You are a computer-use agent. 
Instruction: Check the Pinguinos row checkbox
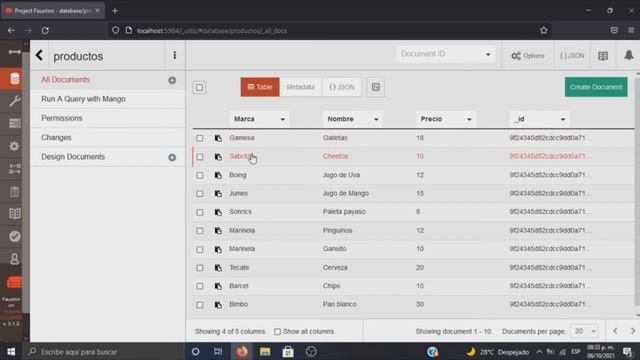(x=200, y=231)
